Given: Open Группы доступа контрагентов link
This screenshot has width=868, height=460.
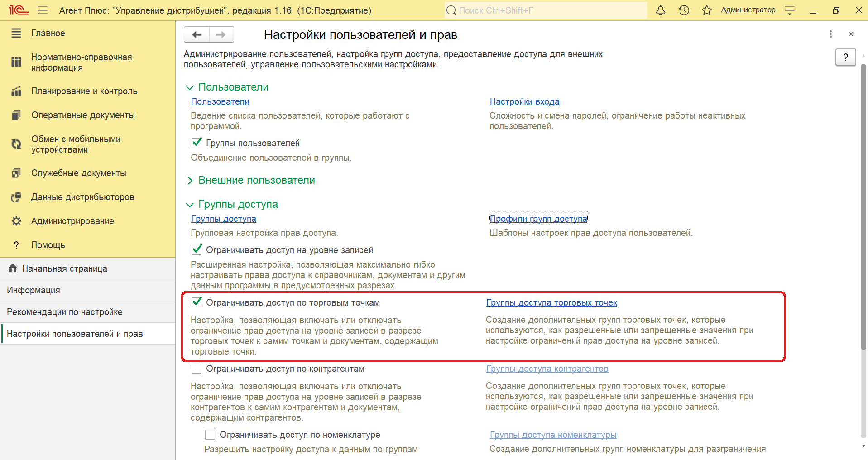Looking at the screenshot, I should tap(547, 369).
